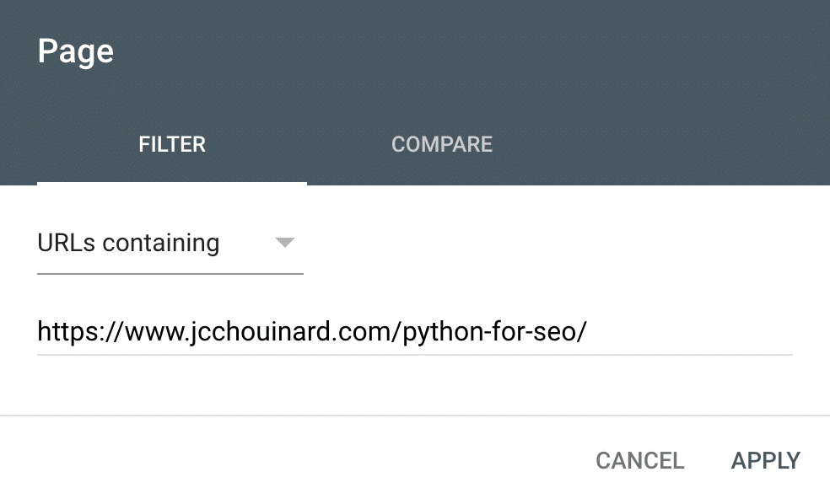This screenshot has width=830, height=504.
Task: Click the APPLY button
Action: 765,461
